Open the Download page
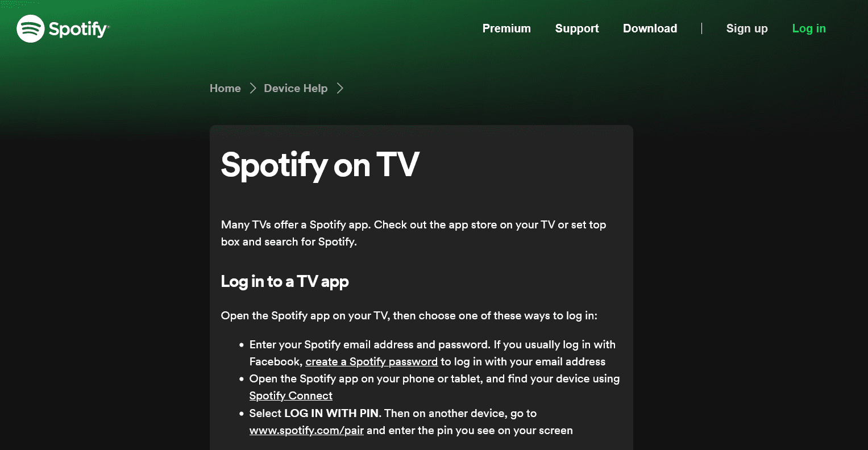The image size is (868, 450). tap(650, 28)
